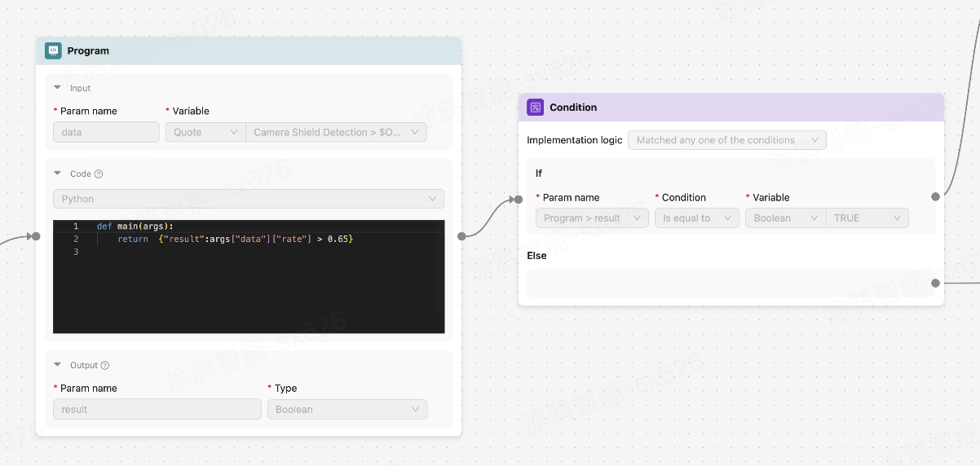Click the Condition node input connector dot
This screenshot has height=466, width=980.
point(519,199)
